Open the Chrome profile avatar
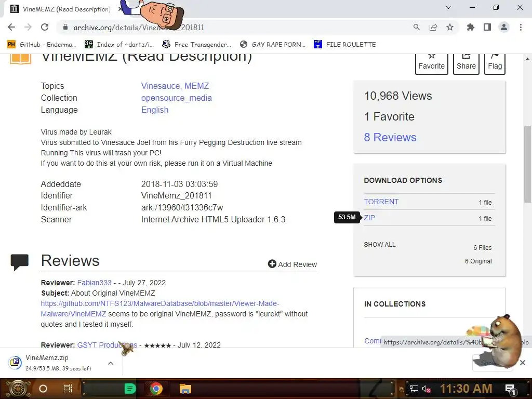 coord(504,27)
